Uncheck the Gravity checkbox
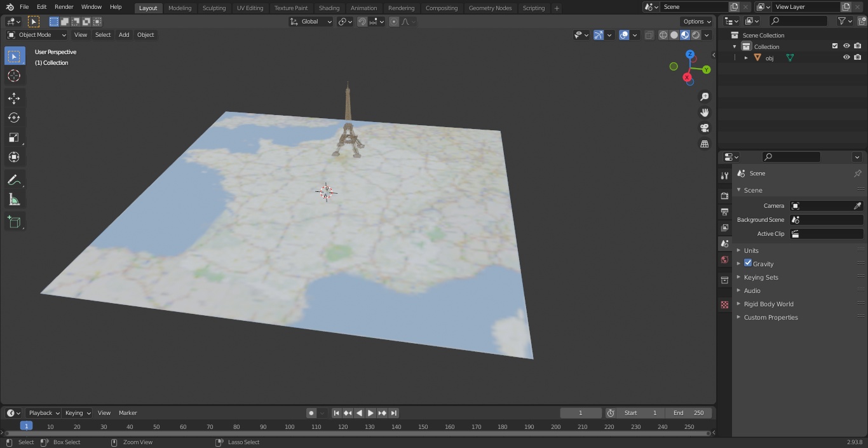The image size is (868, 448). pyautogui.click(x=748, y=263)
